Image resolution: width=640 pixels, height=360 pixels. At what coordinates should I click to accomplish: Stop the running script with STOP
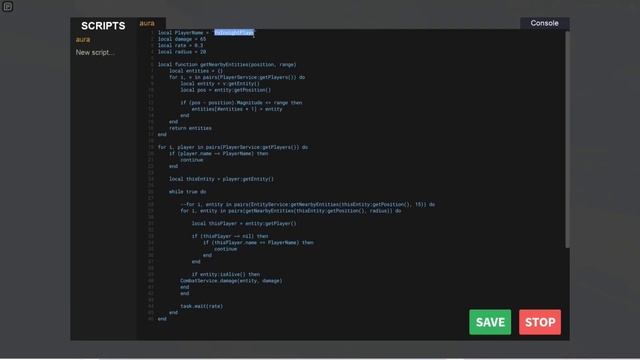tap(540, 322)
